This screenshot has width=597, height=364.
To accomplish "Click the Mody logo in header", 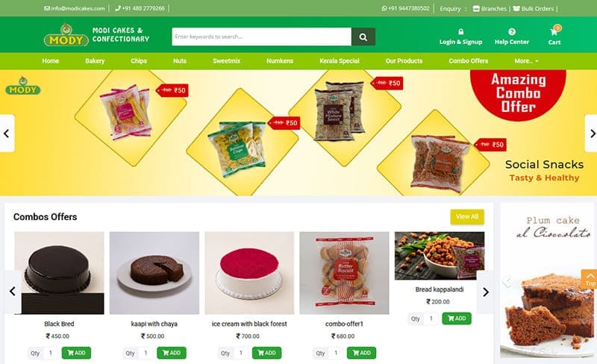I will [66, 35].
